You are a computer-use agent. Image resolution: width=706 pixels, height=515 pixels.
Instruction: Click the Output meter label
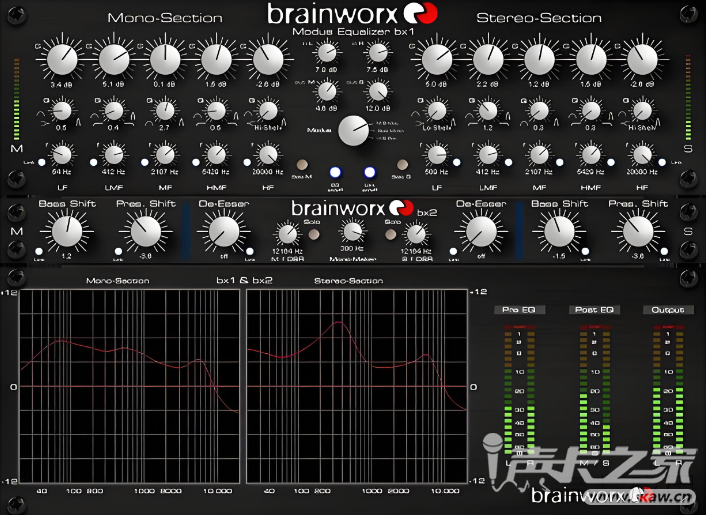coord(668,310)
